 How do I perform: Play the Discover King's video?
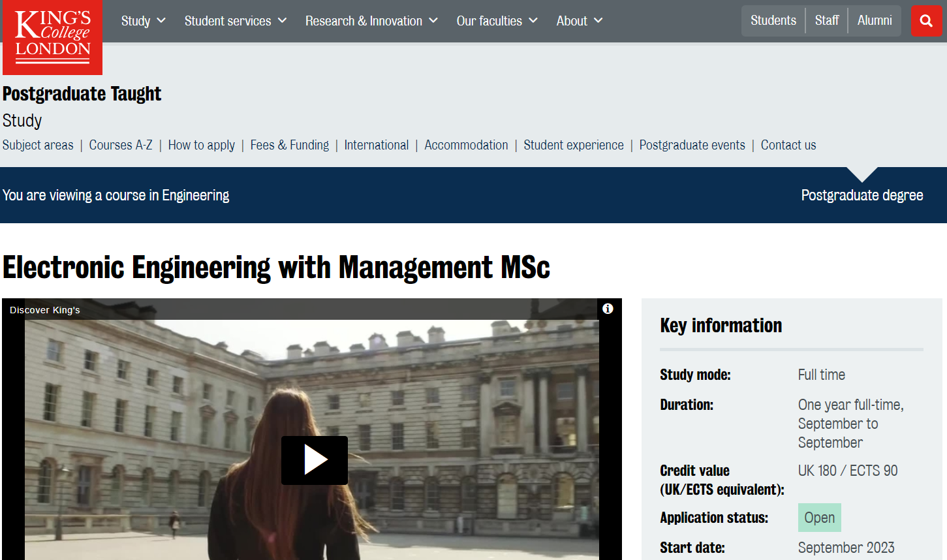pos(314,460)
